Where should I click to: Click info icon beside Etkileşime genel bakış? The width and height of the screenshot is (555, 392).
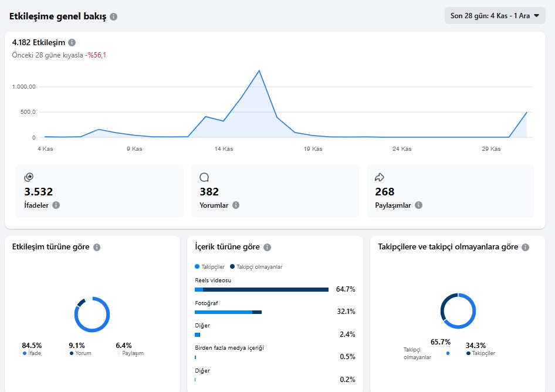click(x=114, y=16)
